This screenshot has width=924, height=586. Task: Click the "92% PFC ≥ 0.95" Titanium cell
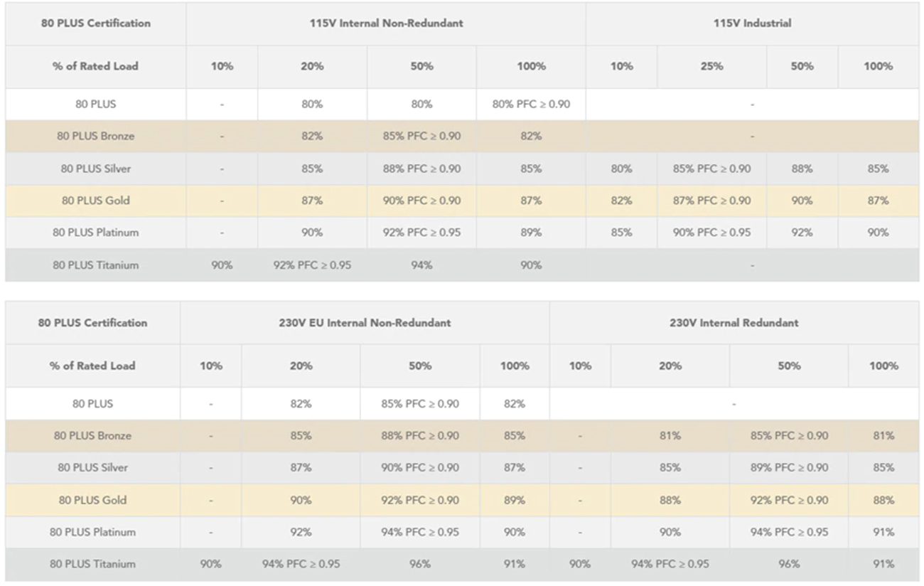coord(312,265)
